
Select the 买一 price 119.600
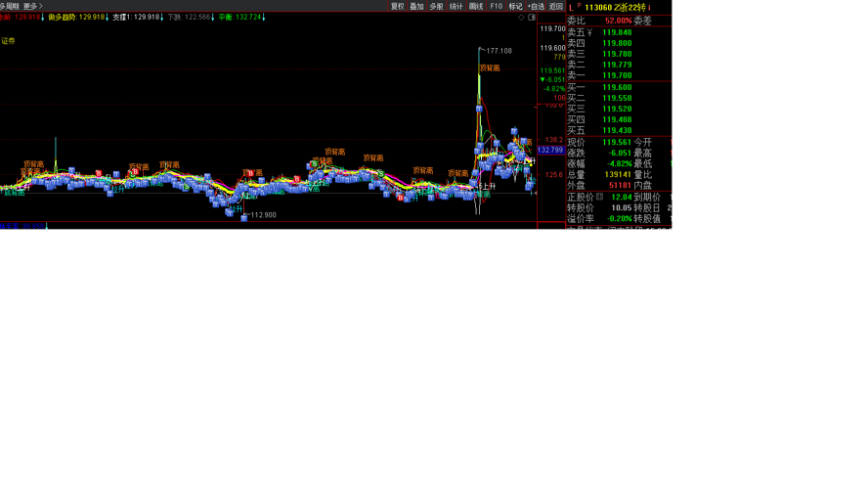point(617,87)
